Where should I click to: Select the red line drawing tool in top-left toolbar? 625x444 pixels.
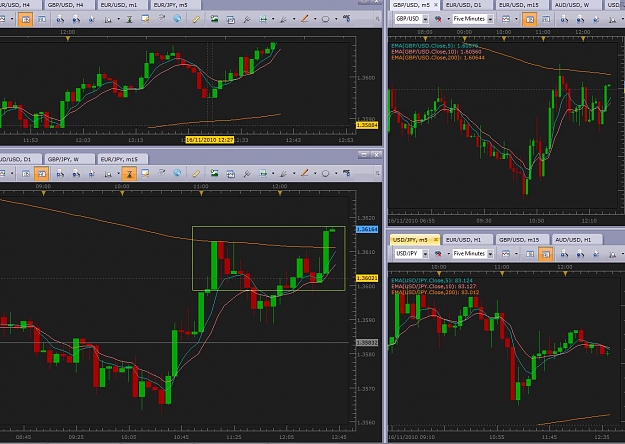click(x=305, y=19)
